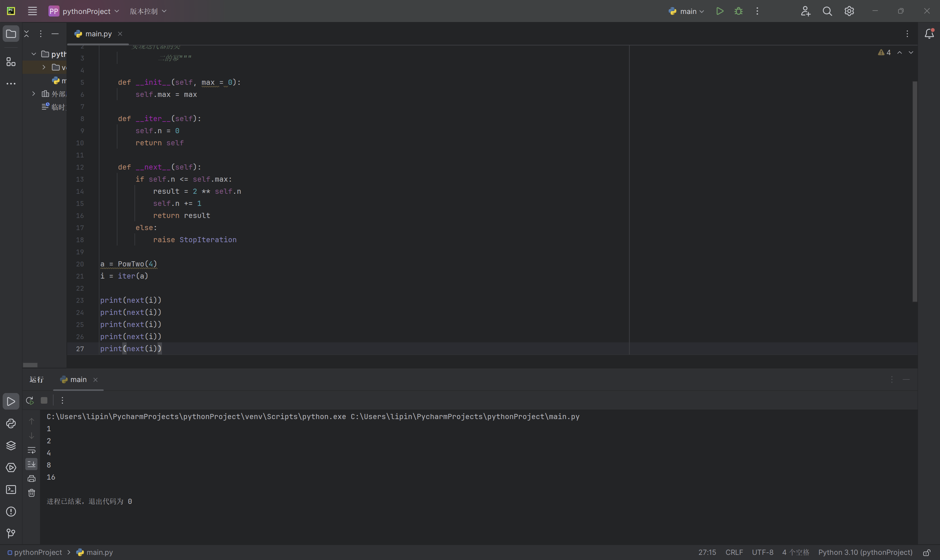Viewport: 940px width, 560px height.
Task: Click 4-space indent setting
Action: 795,552
